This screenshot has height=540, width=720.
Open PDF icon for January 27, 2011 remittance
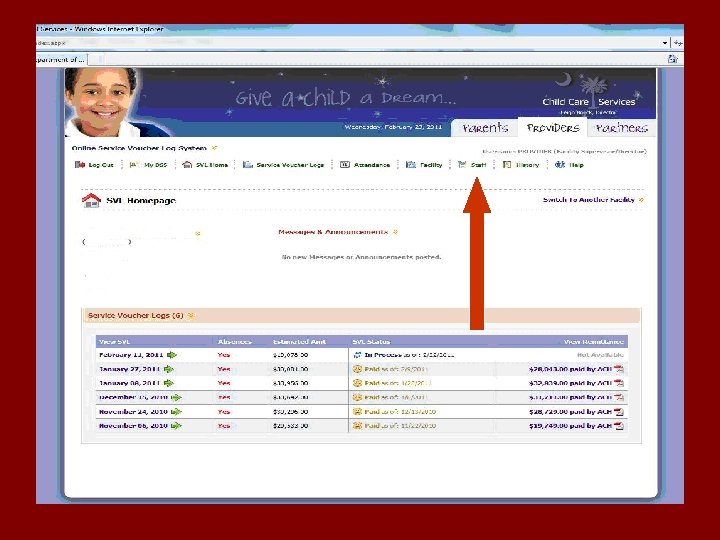[x=619, y=369]
